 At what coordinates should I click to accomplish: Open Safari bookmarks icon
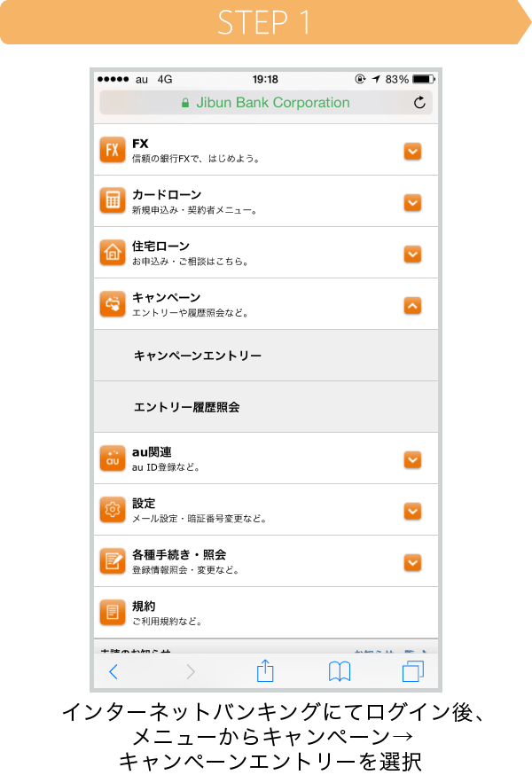[340, 671]
